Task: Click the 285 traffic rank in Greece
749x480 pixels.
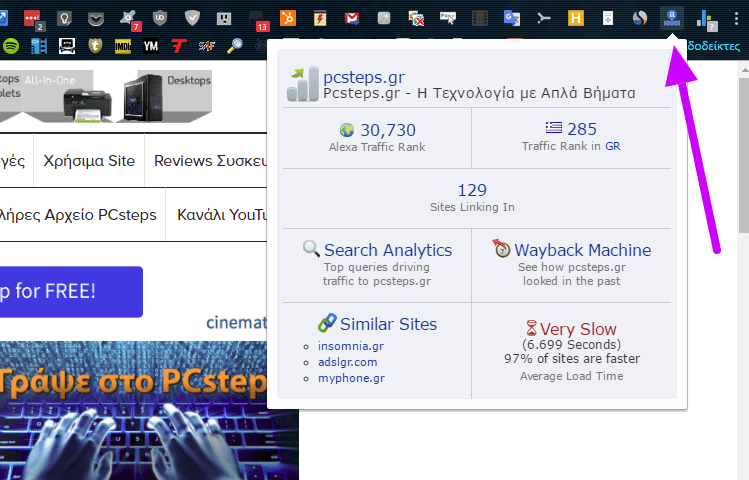Action: tap(582, 129)
